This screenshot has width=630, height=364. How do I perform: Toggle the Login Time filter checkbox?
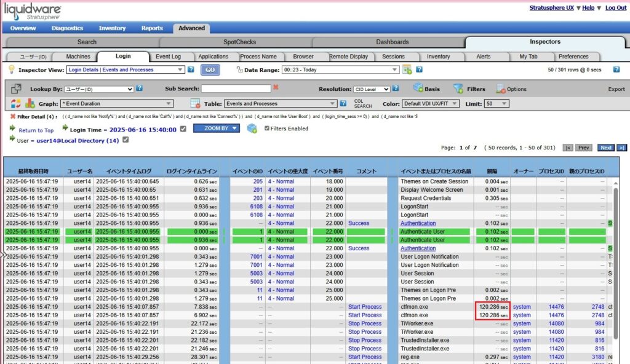pos(183,129)
